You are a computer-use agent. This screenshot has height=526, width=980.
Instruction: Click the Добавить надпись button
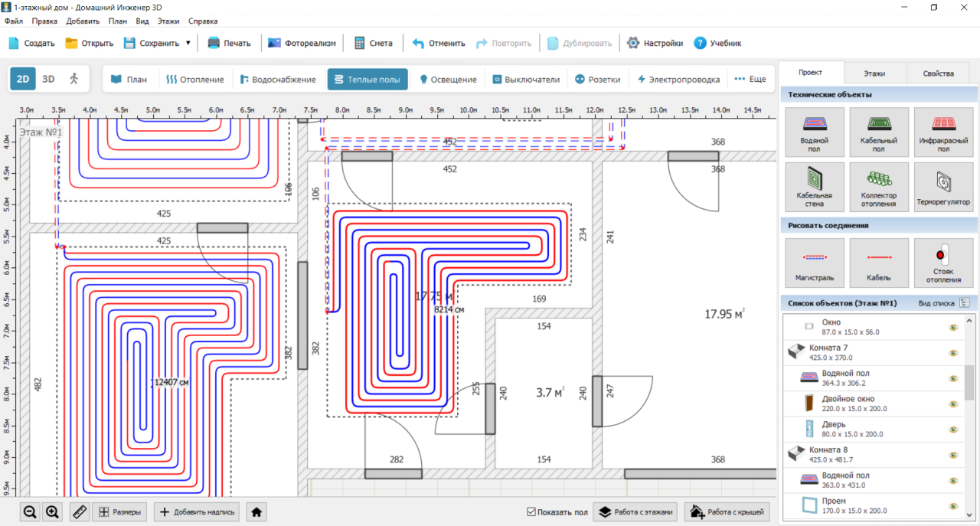click(198, 512)
